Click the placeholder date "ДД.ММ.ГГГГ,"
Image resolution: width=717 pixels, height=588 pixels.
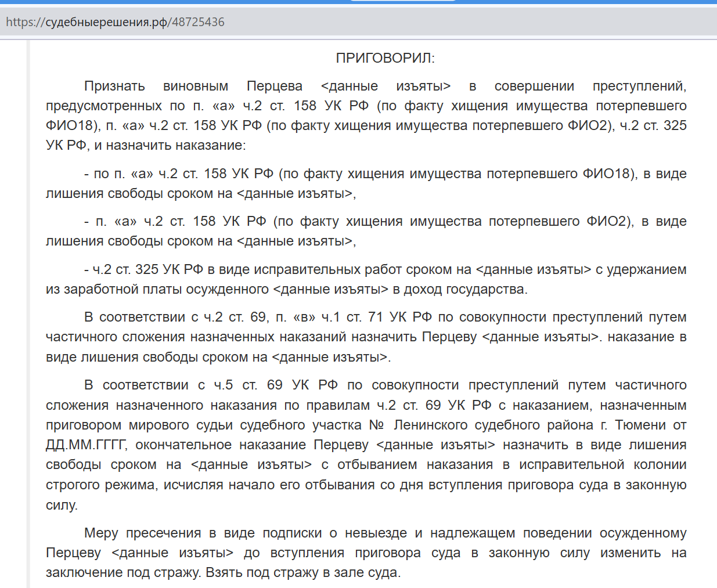[x=87, y=445]
